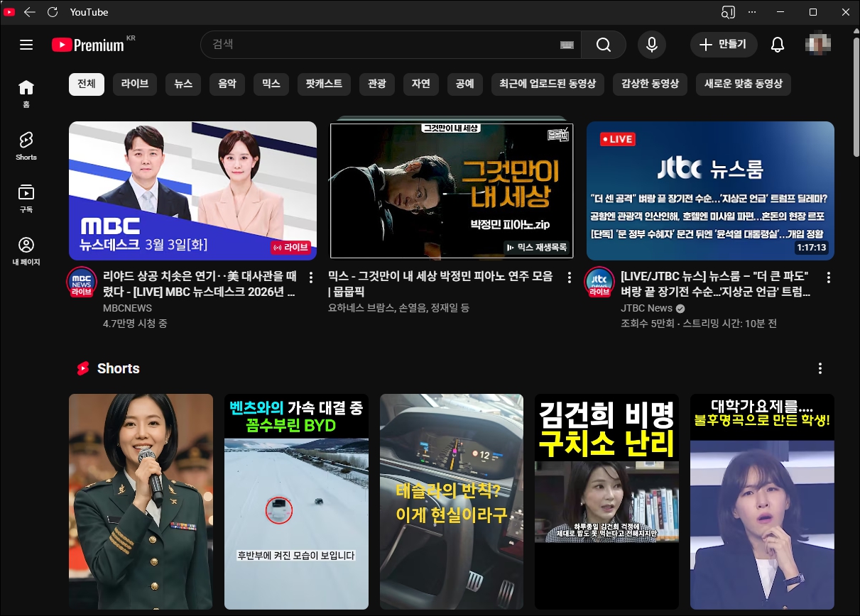Viewport: 860px width, 616px height.
Task: Open the JTBC News channel link
Action: click(x=646, y=308)
